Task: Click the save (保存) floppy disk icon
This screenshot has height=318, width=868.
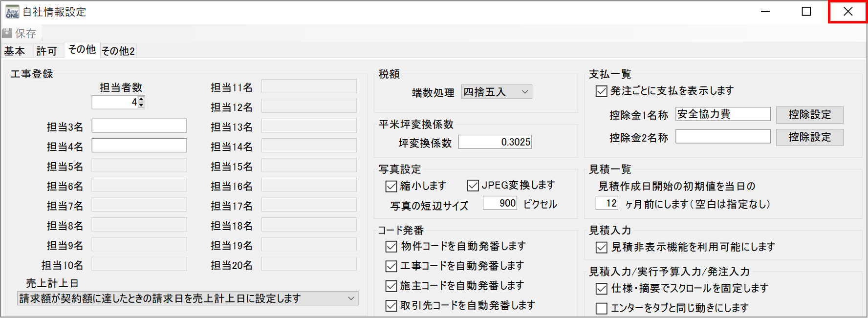Action: coord(7,33)
